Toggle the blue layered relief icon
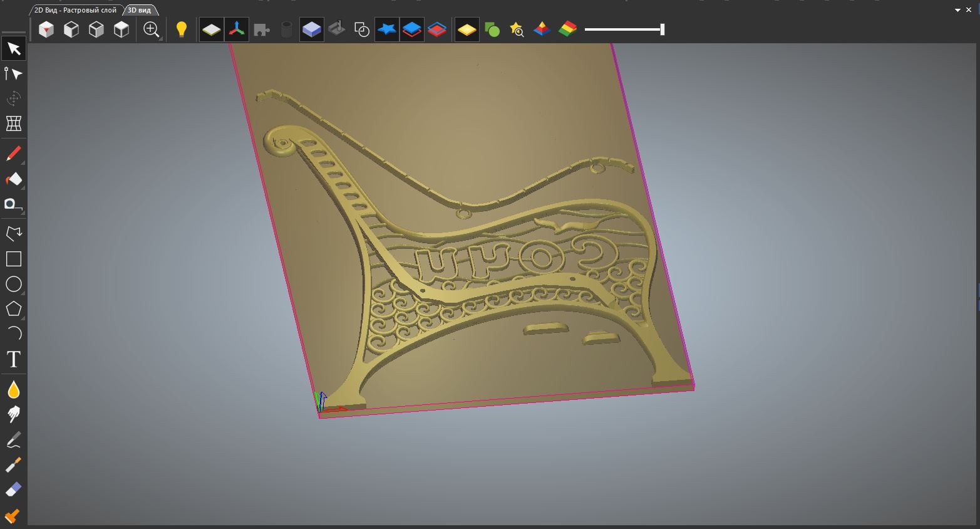Viewport: 980px width, 529px height. [x=412, y=29]
